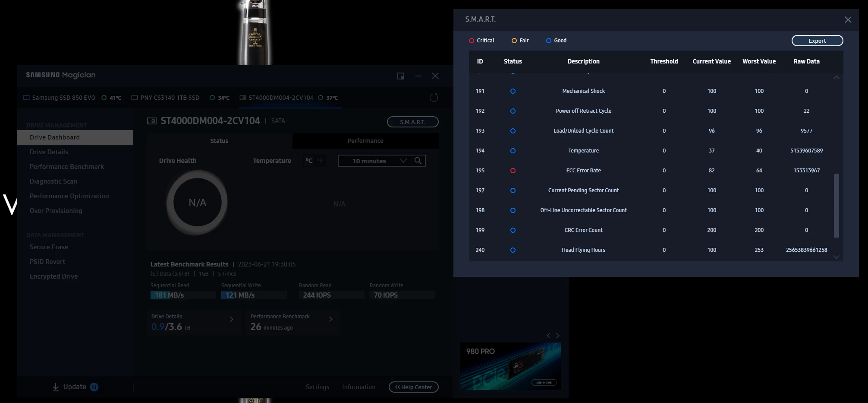Click status icon for Head Flying Hours
The image size is (868, 403).
pos(513,250)
